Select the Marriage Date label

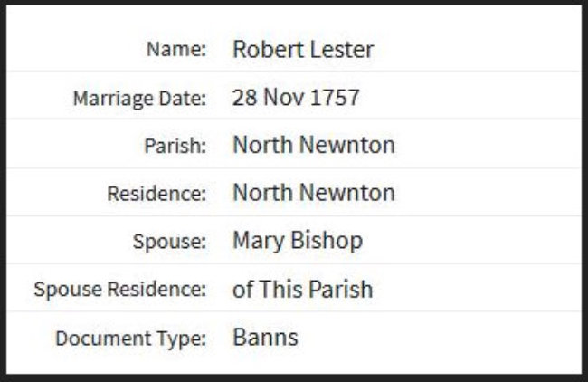[x=140, y=99]
